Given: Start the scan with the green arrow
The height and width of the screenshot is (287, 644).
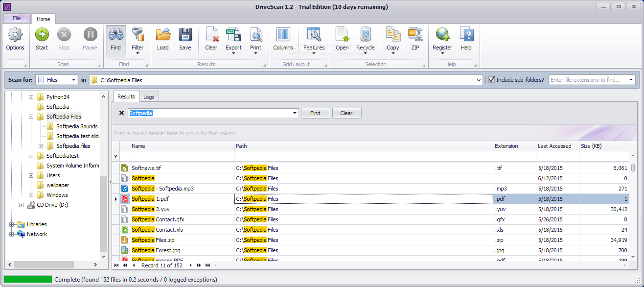Looking at the screenshot, I should click(42, 35).
